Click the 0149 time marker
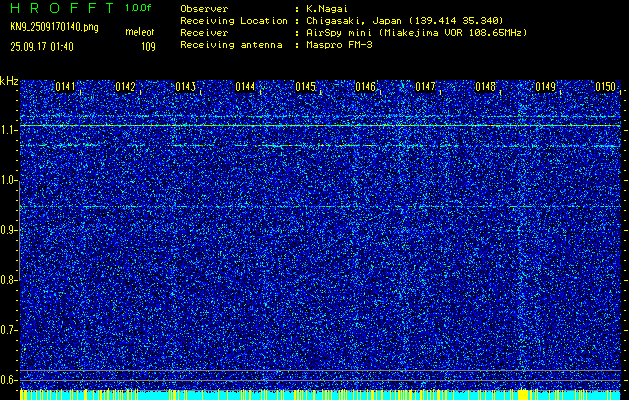 (x=546, y=87)
